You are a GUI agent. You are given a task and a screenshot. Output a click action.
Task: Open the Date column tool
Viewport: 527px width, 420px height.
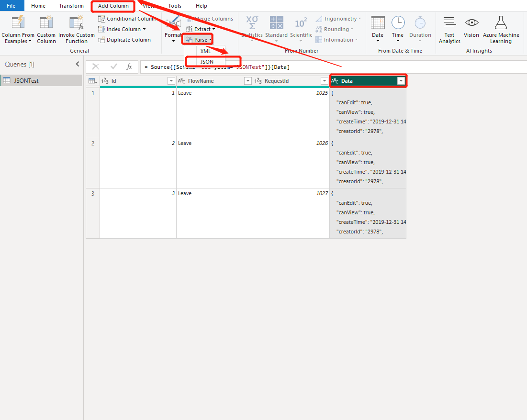click(377, 29)
